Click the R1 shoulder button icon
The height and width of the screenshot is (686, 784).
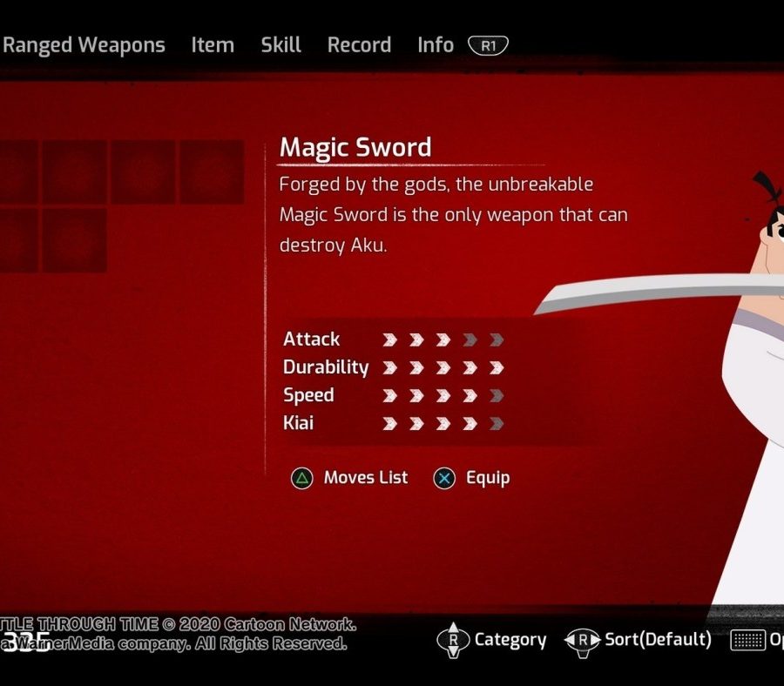tap(489, 45)
